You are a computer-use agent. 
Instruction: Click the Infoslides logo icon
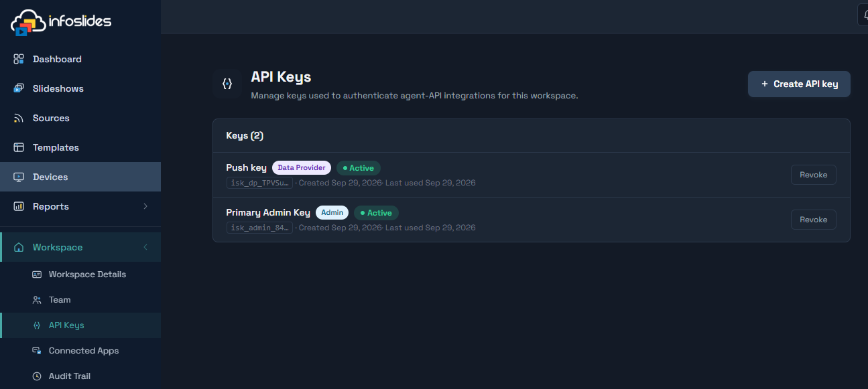(27, 22)
